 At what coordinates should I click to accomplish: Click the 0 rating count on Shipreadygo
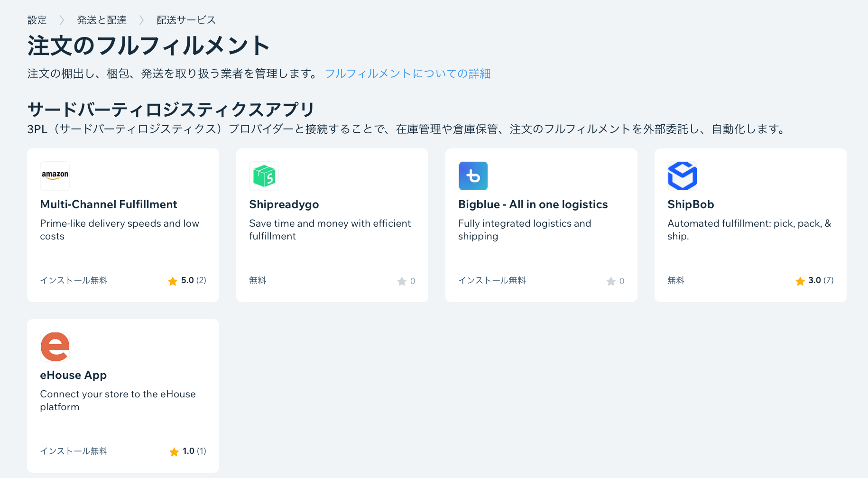413,281
